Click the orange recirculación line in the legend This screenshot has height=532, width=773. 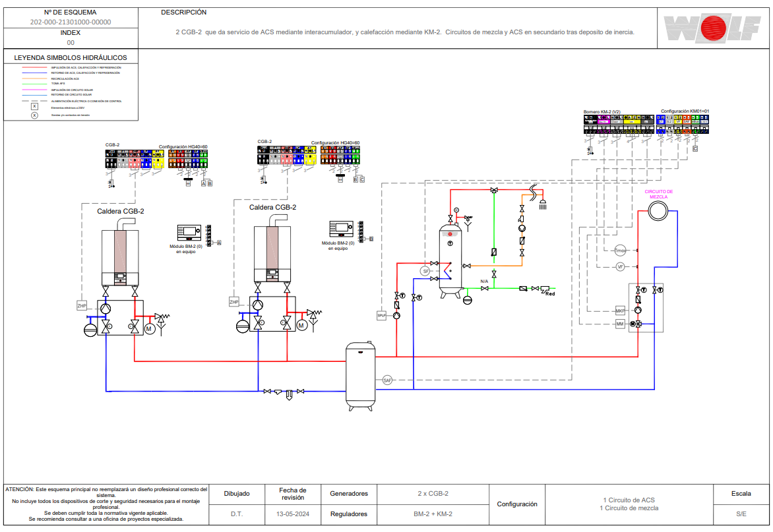coord(34,79)
